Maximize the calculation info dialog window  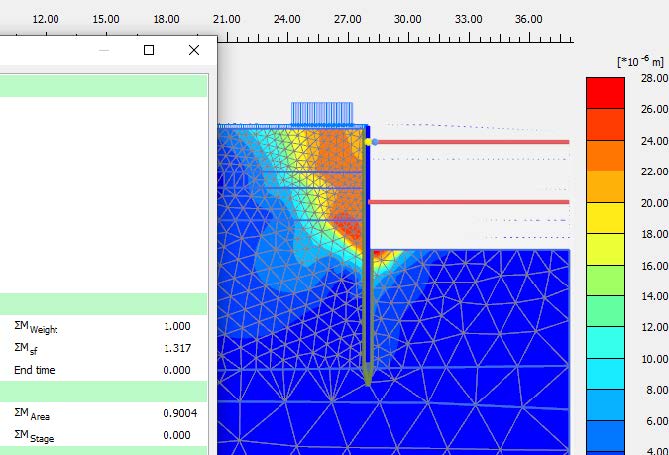(x=149, y=50)
